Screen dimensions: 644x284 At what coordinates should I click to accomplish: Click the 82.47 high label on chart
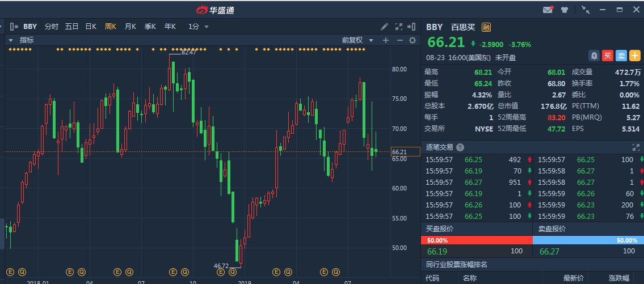(x=188, y=53)
